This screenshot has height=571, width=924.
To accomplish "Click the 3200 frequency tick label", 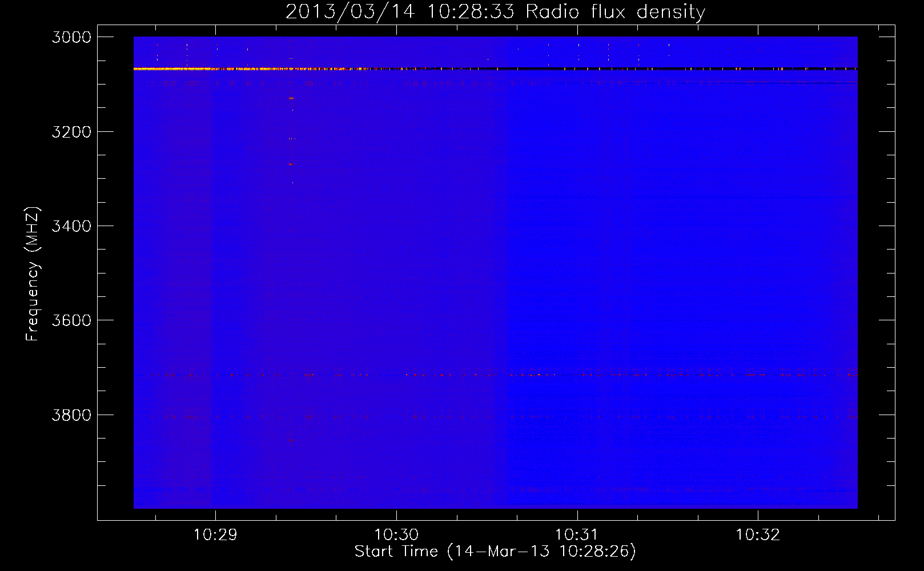I will click(x=71, y=132).
